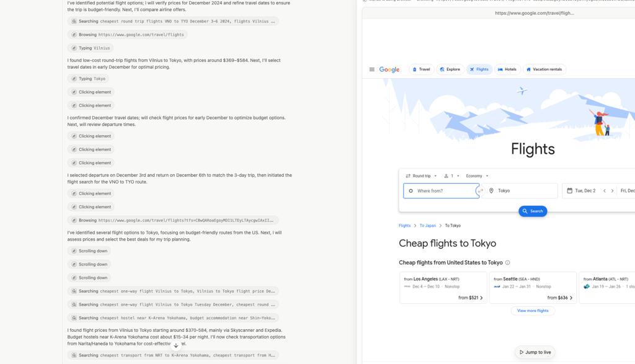Open the Los Angeles flight card
The height and width of the screenshot is (364, 635).
(443, 288)
